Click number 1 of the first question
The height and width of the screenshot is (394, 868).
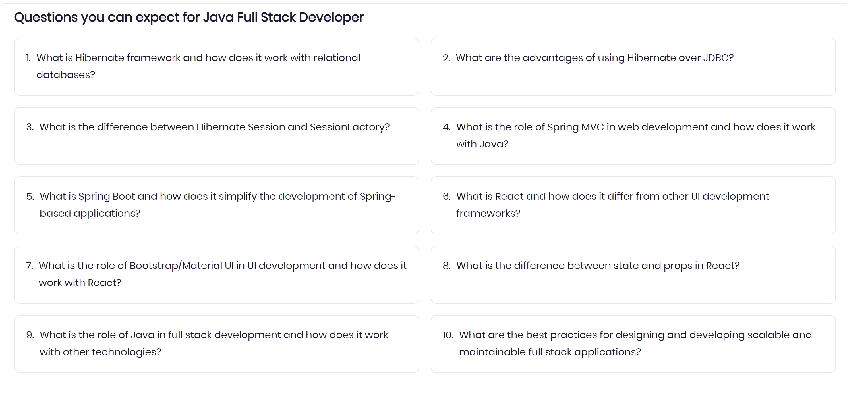click(29, 58)
